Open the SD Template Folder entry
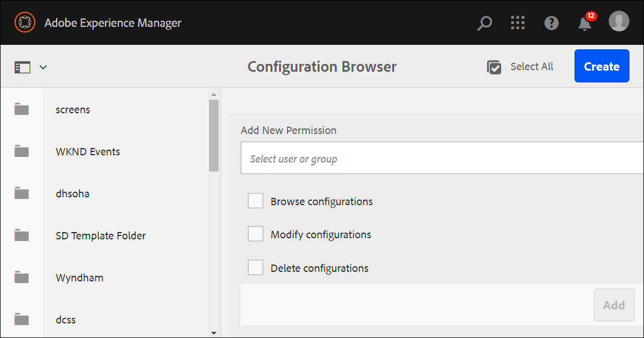Image resolution: width=644 pixels, height=338 pixels. click(x=100, y=235)
